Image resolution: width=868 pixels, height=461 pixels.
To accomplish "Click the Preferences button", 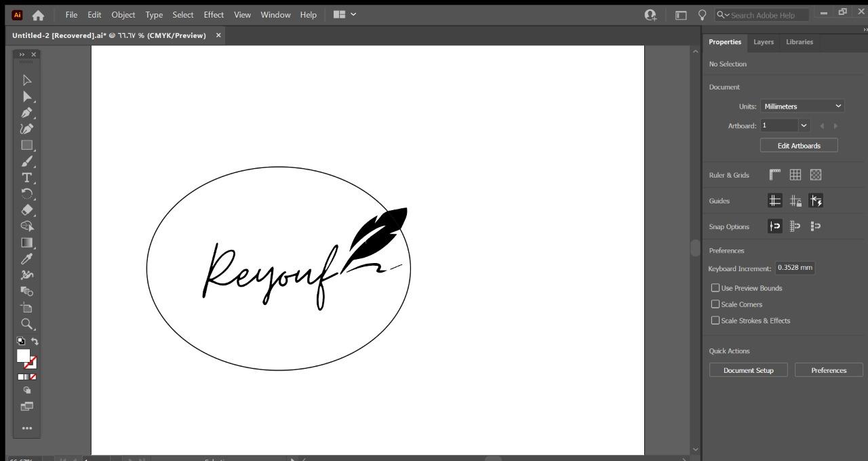I will coord(829,370).
